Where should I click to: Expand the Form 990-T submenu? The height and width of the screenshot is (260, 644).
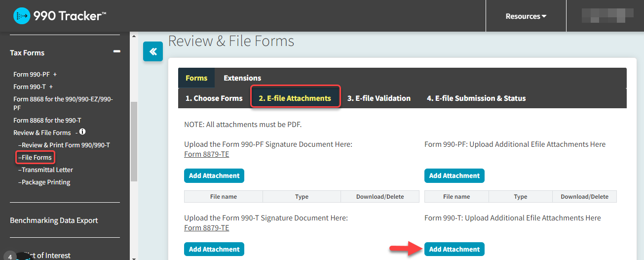(x=51, y=87)
